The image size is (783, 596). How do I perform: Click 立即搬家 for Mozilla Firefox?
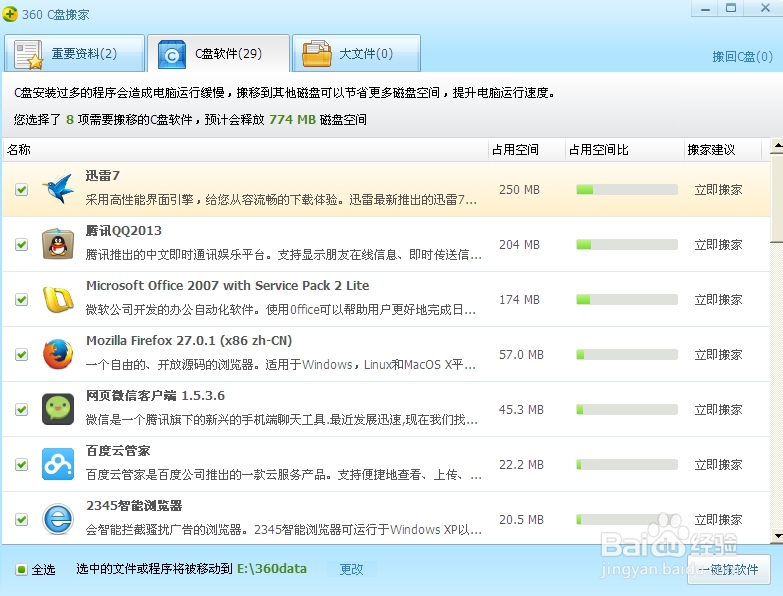click(x=718, y=354)
